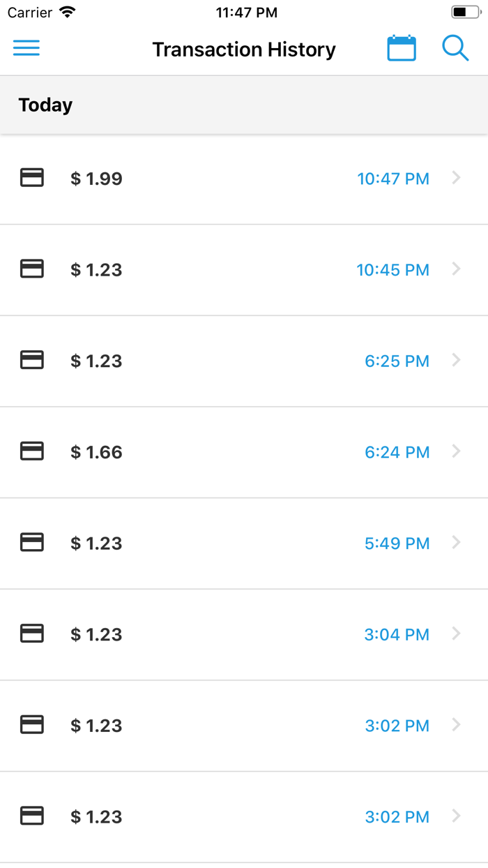Click the 6:24 PM time link
This screenshot has width=488, height=868.
397,451
